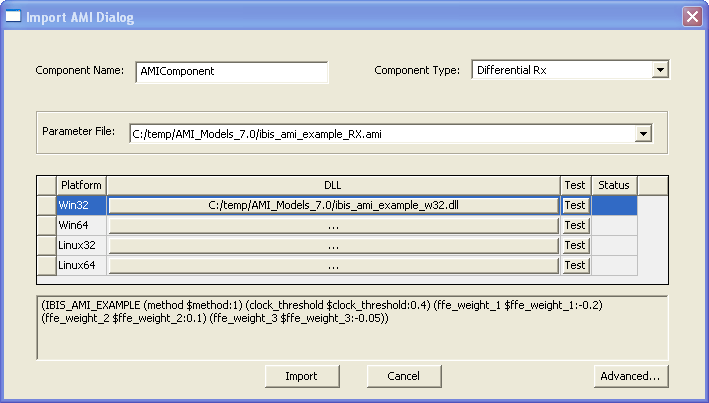
Task: Select the Win32 Status cell
Action: (x=614, y=205)
